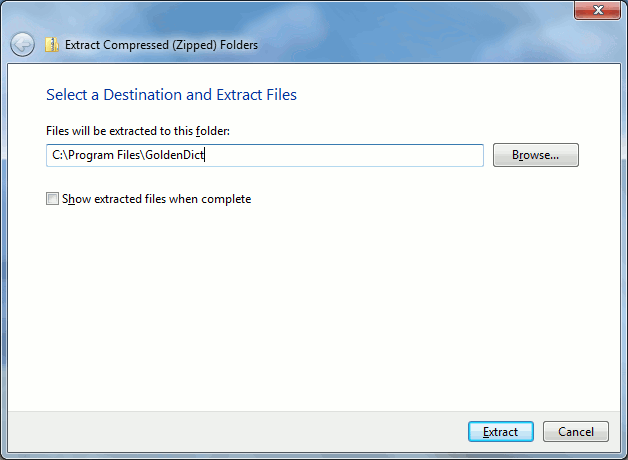Click the "Select a Destination and Extract Files" heading
628x460 pixels.
pos(171,95)
